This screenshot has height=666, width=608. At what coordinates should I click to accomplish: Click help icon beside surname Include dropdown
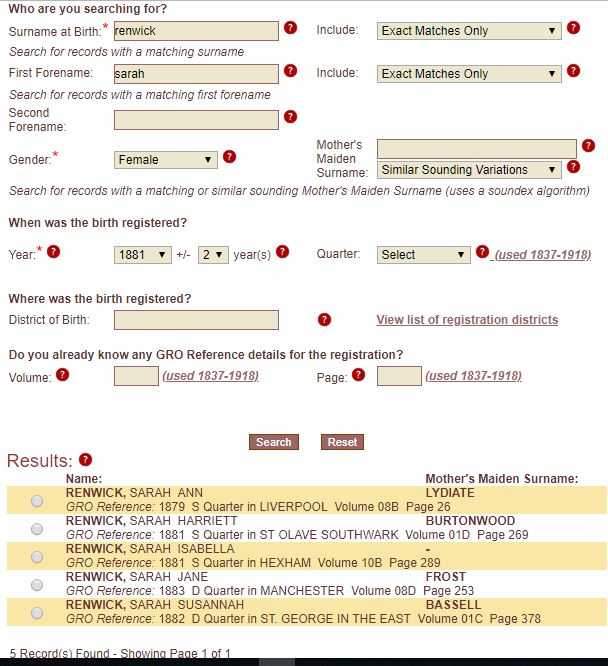tap(573, 28)
